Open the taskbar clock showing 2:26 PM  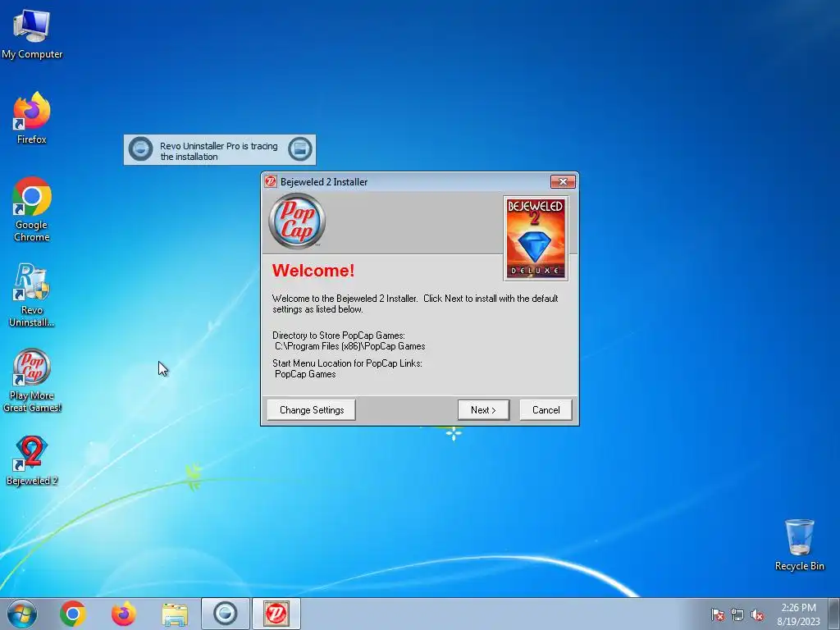tap(798, 614)
